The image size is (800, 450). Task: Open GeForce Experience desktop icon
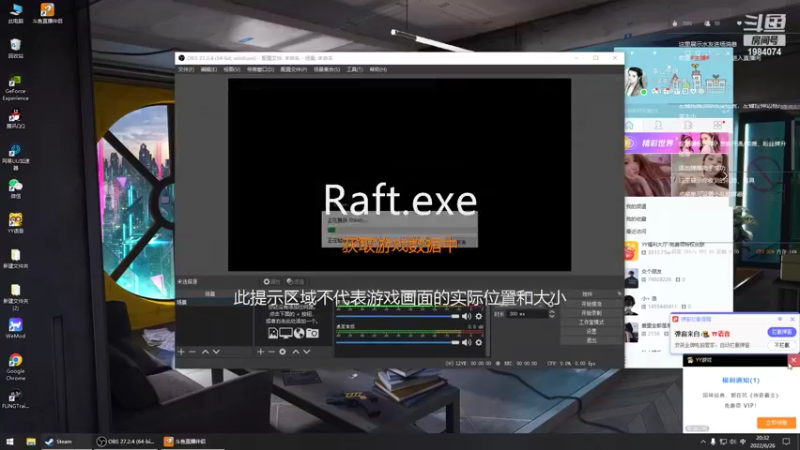pos(15,88)
